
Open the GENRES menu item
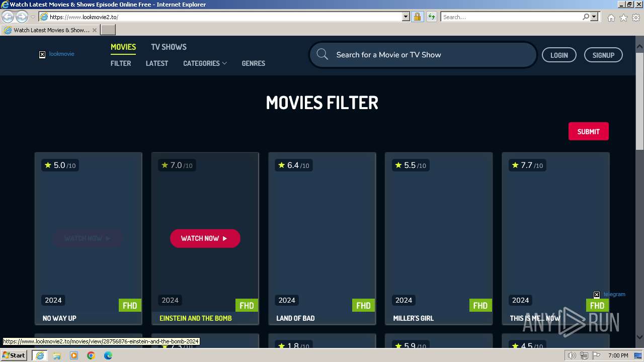pos(253,63)
